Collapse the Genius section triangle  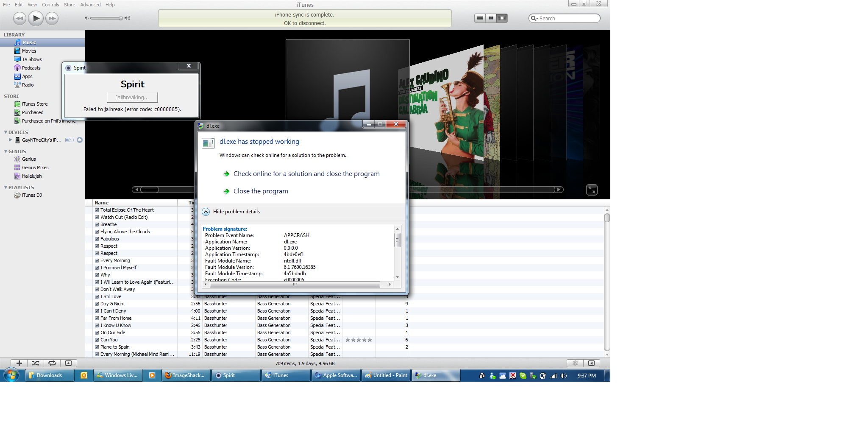[6, 151]
